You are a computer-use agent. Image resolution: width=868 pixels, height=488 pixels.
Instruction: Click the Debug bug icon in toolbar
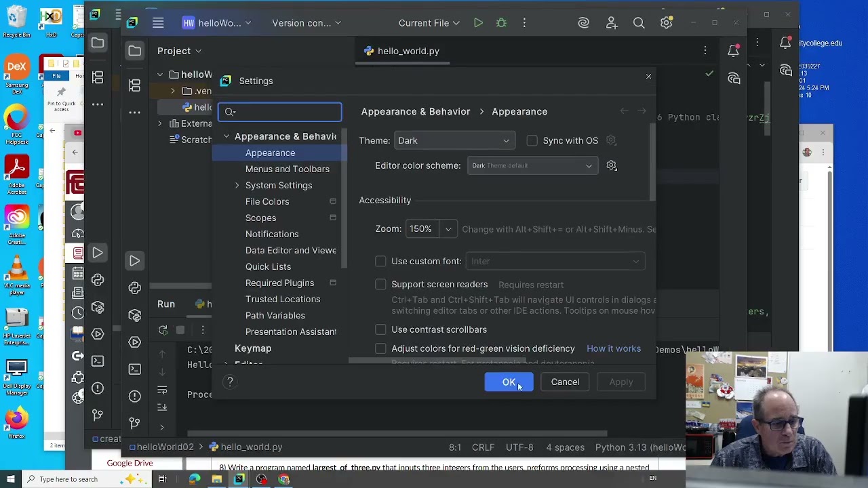point(501,23)
